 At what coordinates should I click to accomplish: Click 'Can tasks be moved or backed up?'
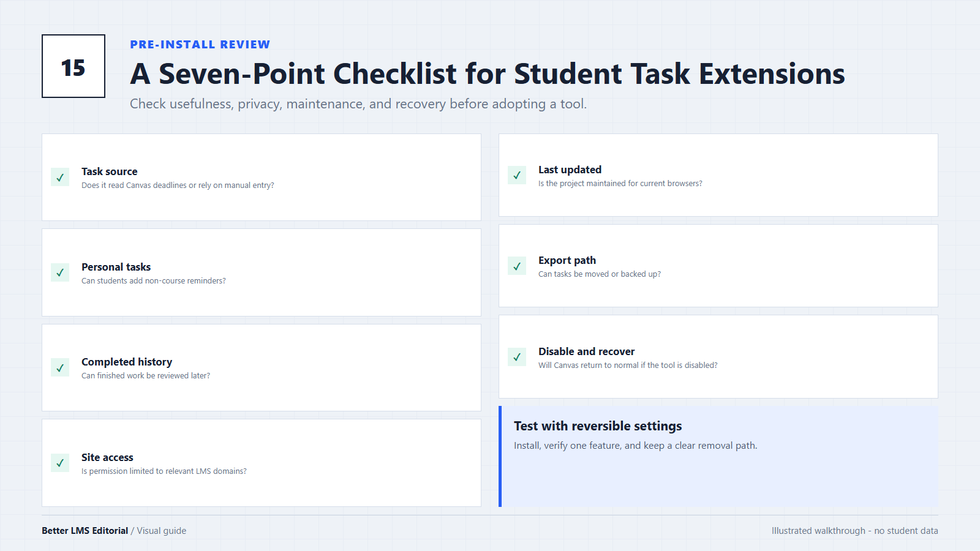[x=600, y=274]
